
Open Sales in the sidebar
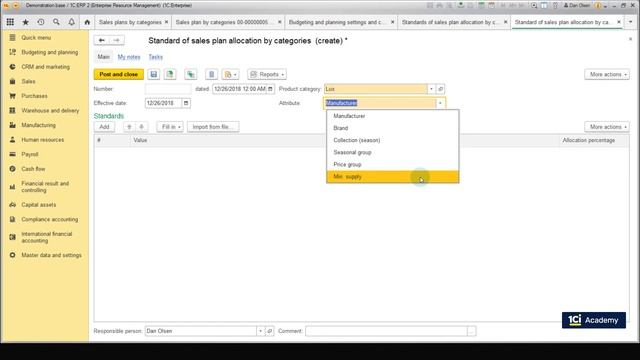click(x=28, y=81)
